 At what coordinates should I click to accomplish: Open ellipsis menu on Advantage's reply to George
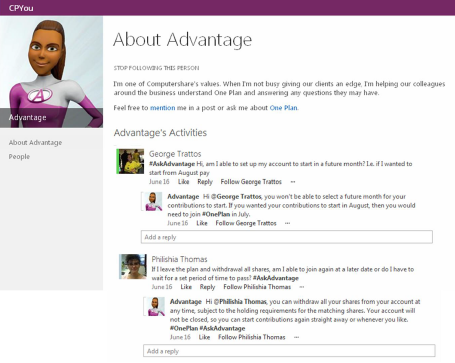pos(288,223)
